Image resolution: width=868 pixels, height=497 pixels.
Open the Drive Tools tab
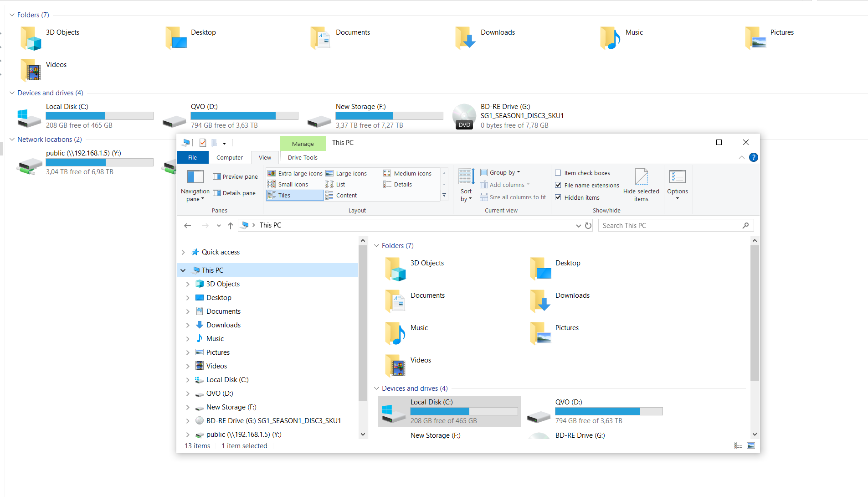click(303, 157)
